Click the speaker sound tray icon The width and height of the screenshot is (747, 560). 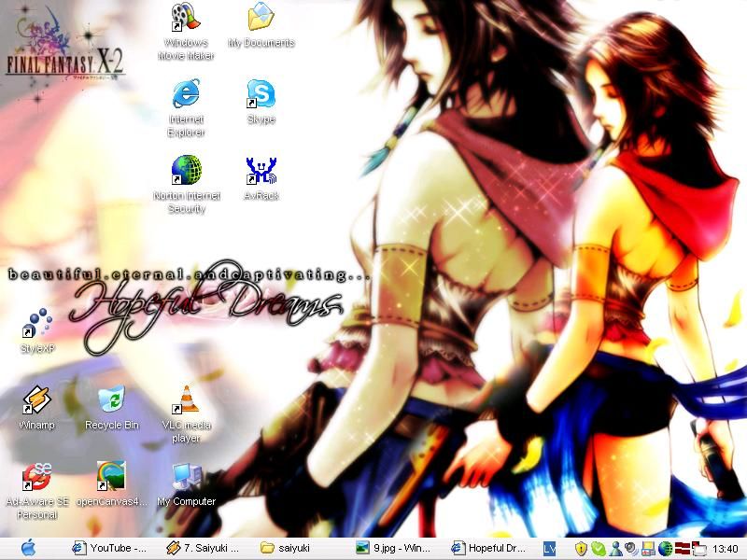[x=631, y=549]
